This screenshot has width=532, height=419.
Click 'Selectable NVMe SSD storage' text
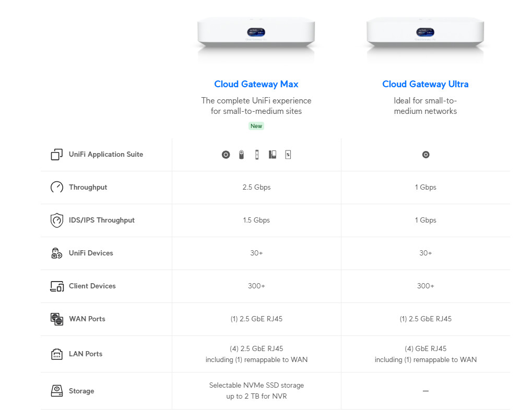pos(256,386)
